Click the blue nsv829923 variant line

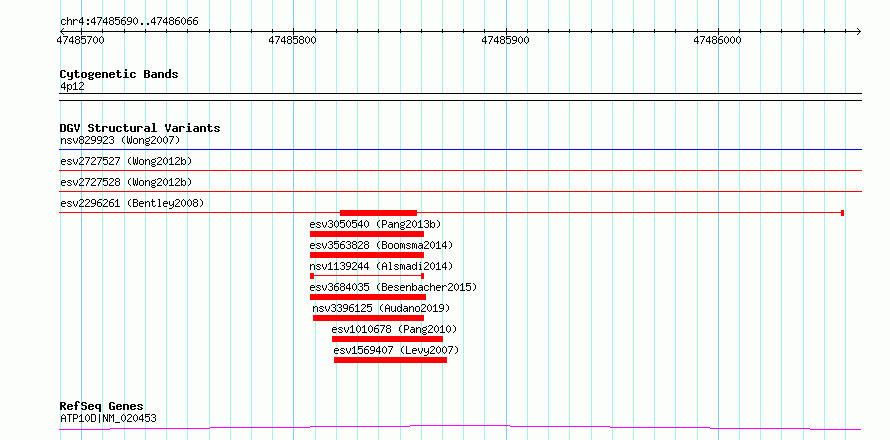(x=460, y=150)
